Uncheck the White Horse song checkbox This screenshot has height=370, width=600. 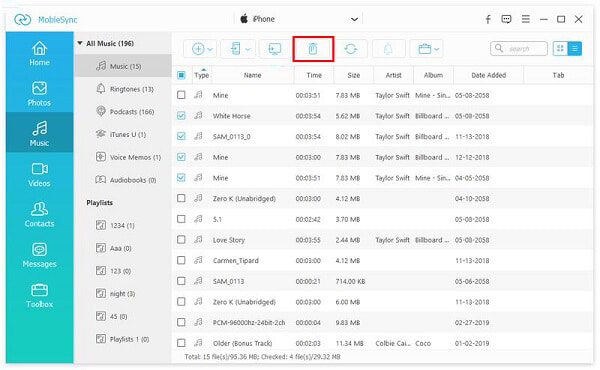(x=181, y=116)
